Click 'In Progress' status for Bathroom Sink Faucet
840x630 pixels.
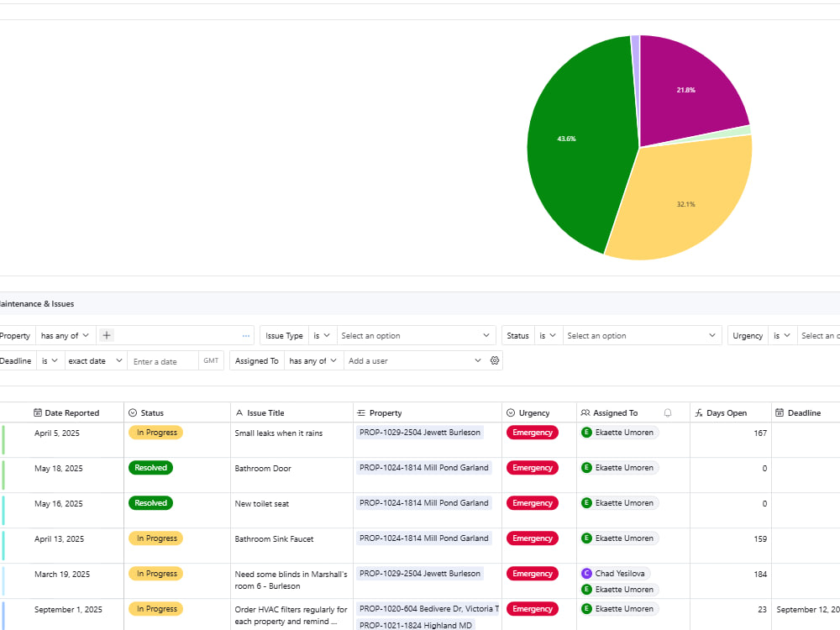point(156,538)
